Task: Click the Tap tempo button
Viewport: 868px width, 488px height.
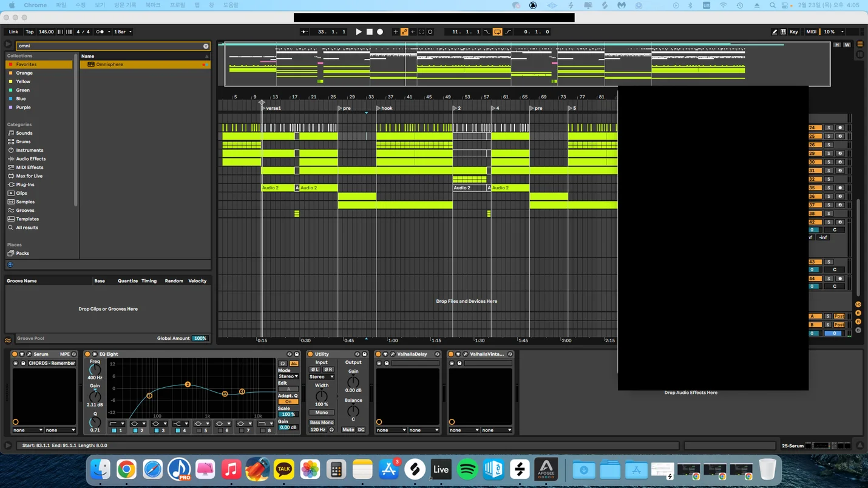Action: [x=30, y=32]
